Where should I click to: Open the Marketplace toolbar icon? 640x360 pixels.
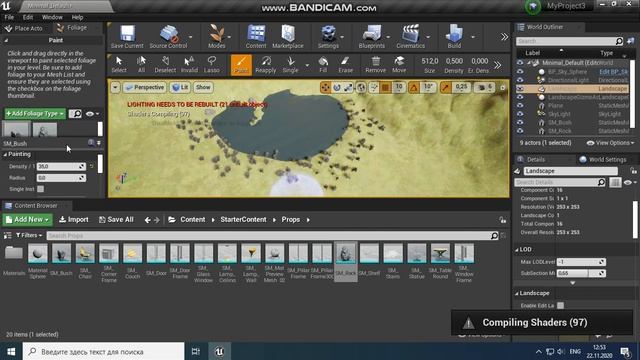(288, 36)
